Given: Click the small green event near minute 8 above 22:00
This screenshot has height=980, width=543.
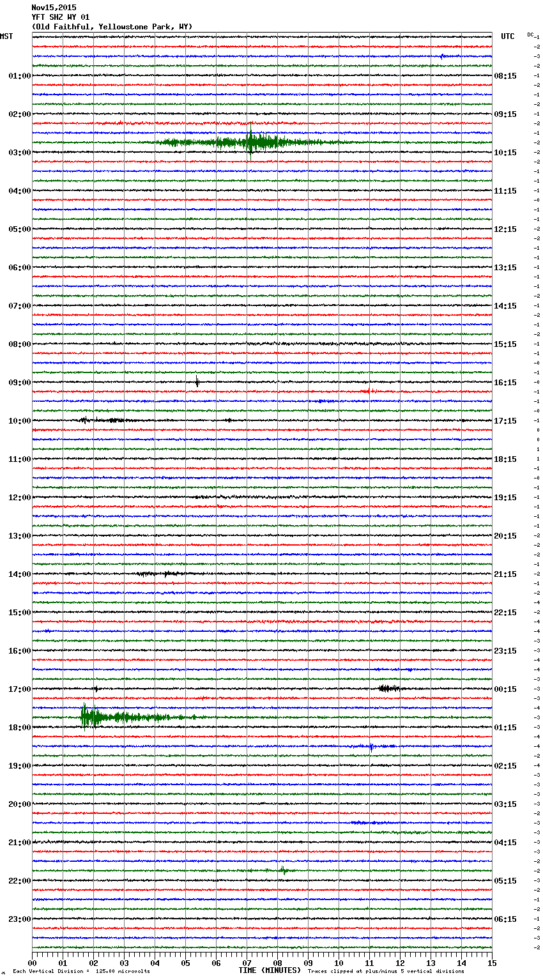Looking at the screenshot, I should [x=282, y=869].
